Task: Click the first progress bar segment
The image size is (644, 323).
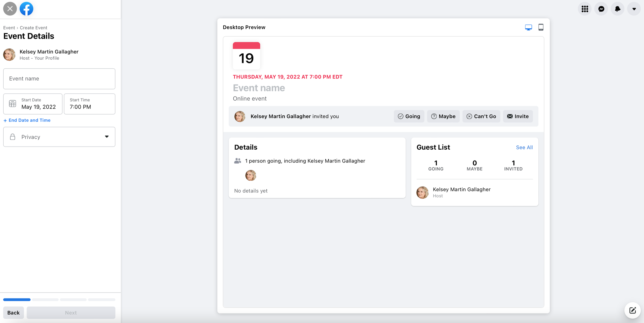Action: click(17, 300)
